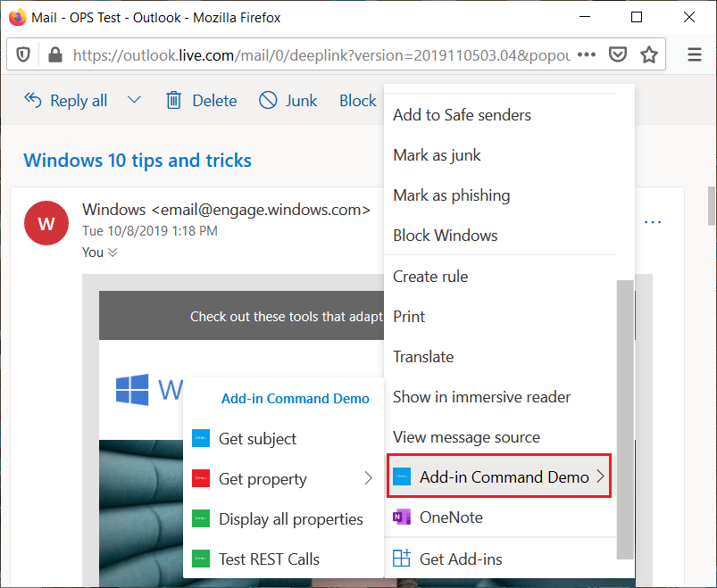Select Mark as phishing
The image size is (717, 588).
pos(451,195)
